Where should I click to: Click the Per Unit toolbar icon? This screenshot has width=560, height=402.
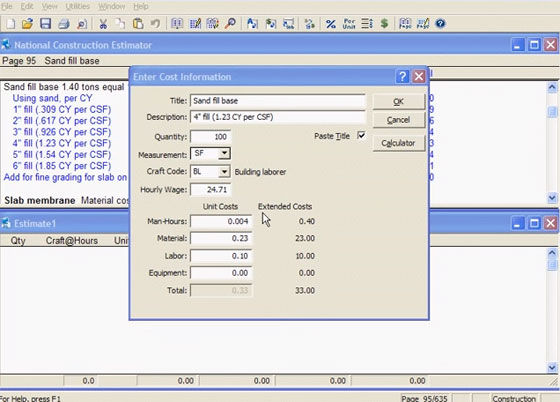[x=349, y=24]
